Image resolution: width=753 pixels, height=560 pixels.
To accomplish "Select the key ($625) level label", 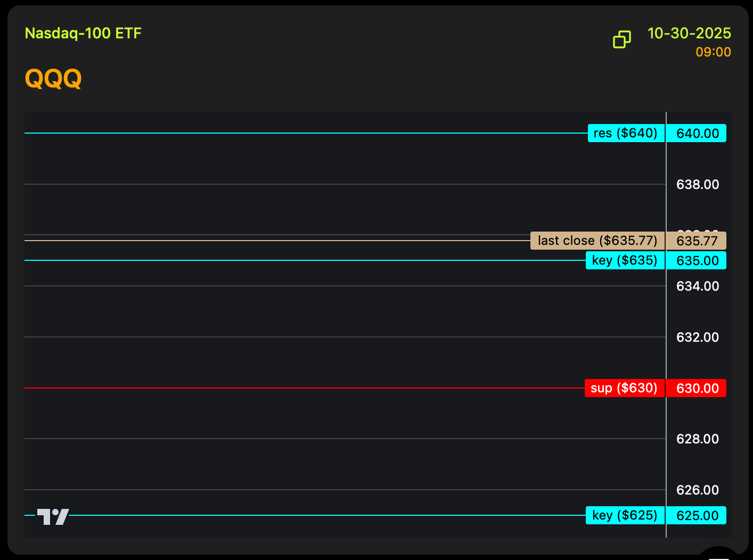I will (x=625, y=515).
